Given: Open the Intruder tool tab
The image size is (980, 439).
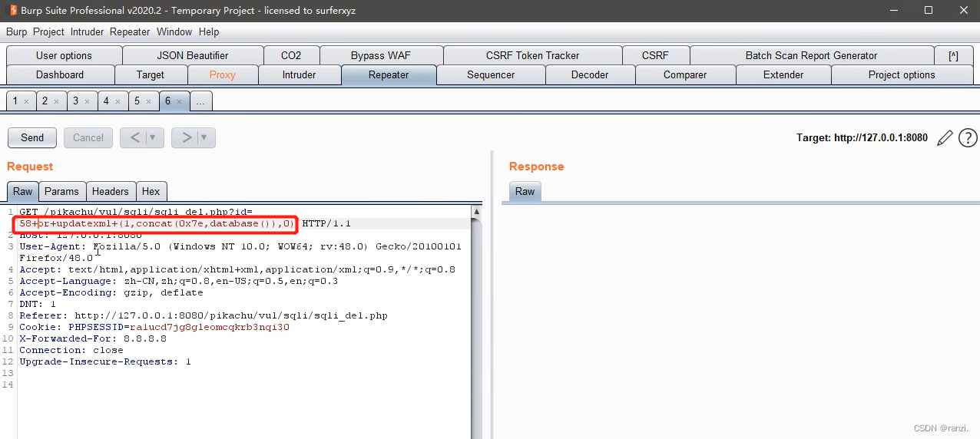Looking at the screenshot, I should (x=300, y=74).
